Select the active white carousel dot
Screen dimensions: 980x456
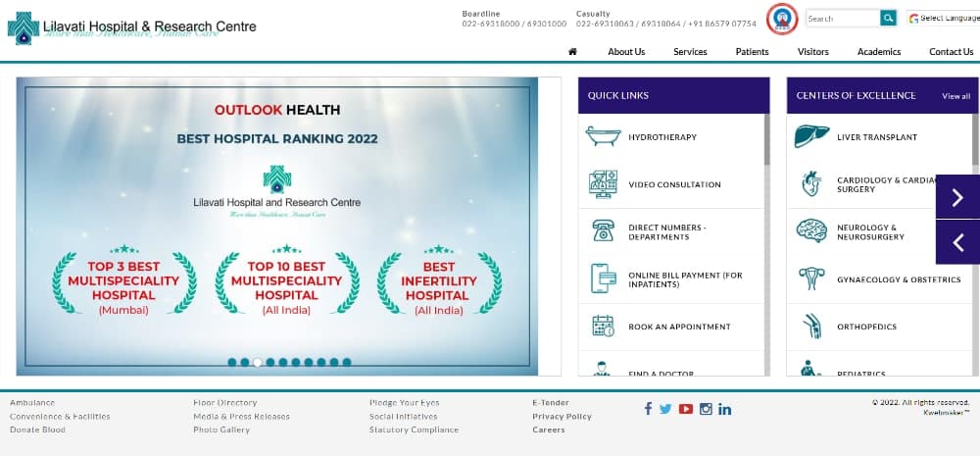pos(258,362)
